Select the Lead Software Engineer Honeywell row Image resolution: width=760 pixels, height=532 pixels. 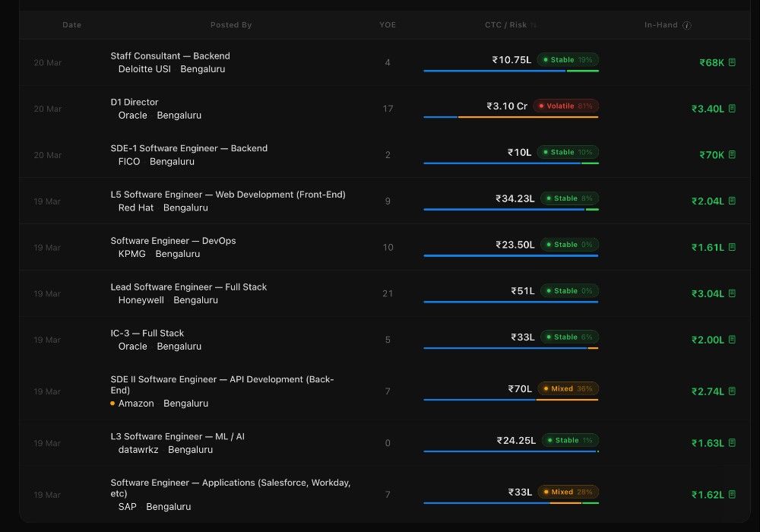point(385,293)
